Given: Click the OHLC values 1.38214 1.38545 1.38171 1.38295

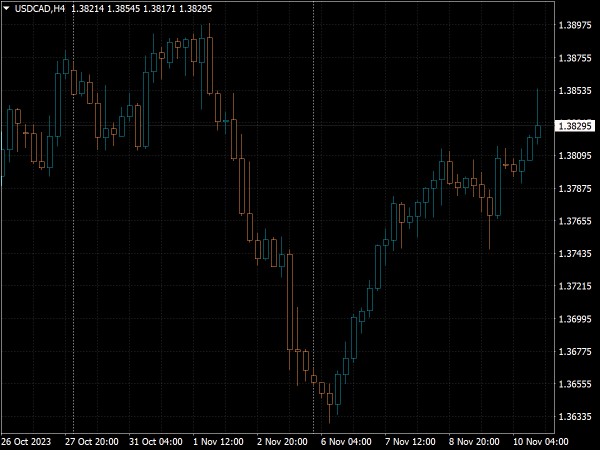Looking at the screenshot, I should click(x=142, y=8).
